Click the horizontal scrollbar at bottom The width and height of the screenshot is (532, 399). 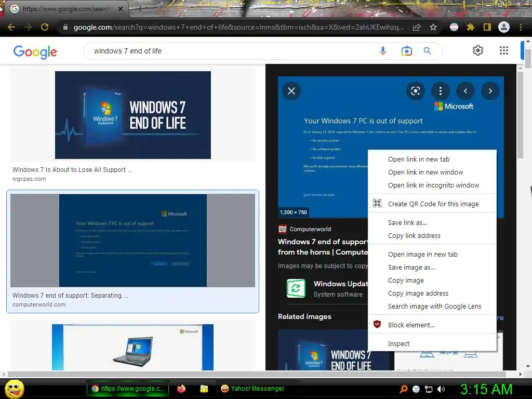257,374
